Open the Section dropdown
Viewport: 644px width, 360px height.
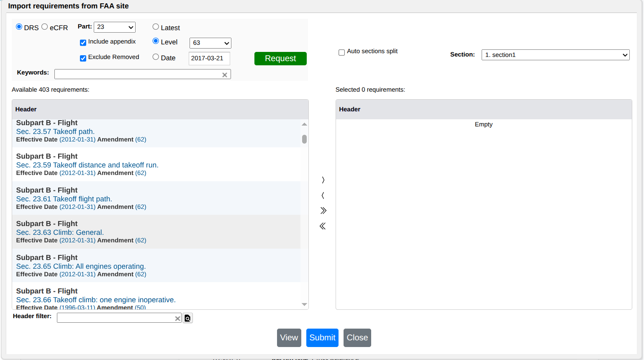tap(555, 55)
